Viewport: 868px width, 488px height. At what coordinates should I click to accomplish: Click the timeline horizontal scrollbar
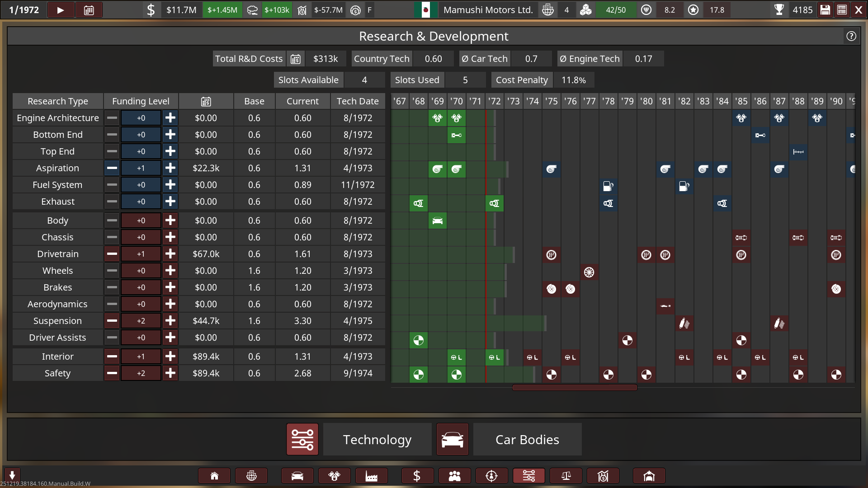pyautogui.click(x=574, y=387)
